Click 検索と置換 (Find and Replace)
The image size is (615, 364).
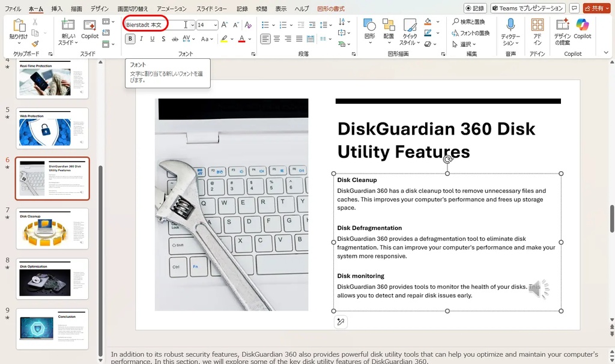pyautogui.click(x=468, y=22)
